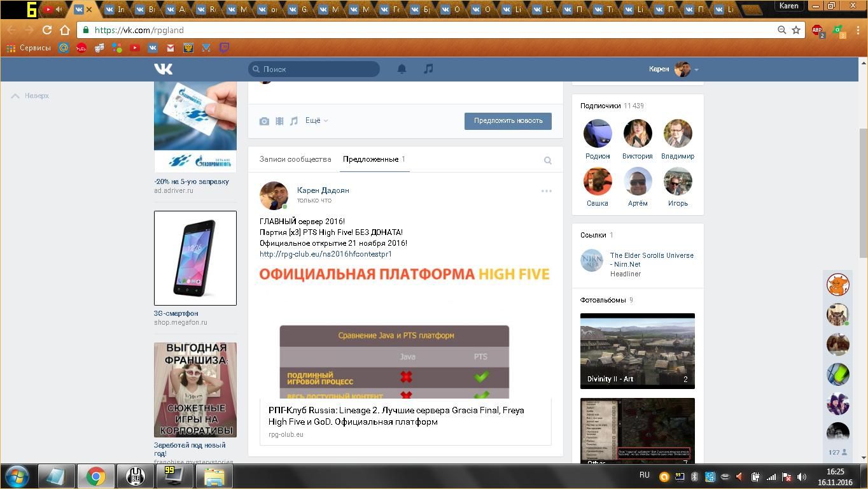Open the Windows Start menu
The width and height of the screenshot is (868, 489).
pyautogui.click(x=17, y=476)
